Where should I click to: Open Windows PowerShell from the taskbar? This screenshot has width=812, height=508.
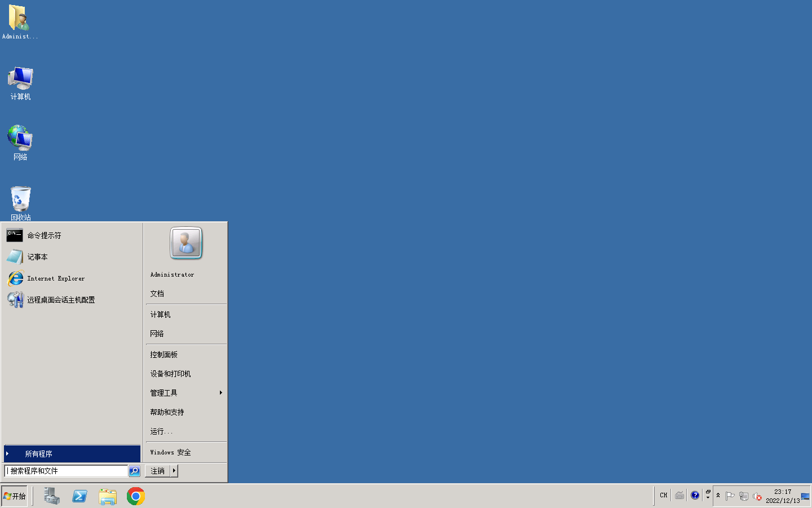[80, 496]
